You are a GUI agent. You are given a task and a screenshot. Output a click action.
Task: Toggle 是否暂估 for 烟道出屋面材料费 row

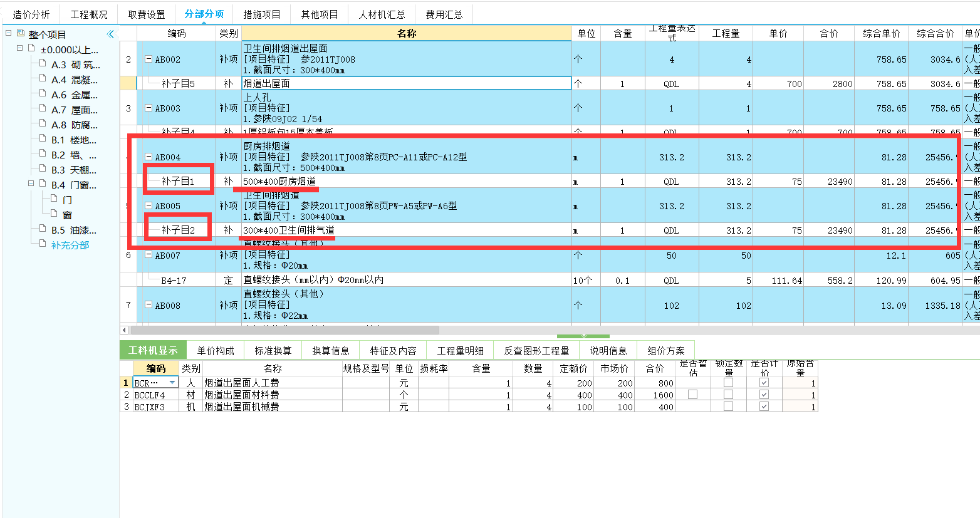tap(692, 395)
